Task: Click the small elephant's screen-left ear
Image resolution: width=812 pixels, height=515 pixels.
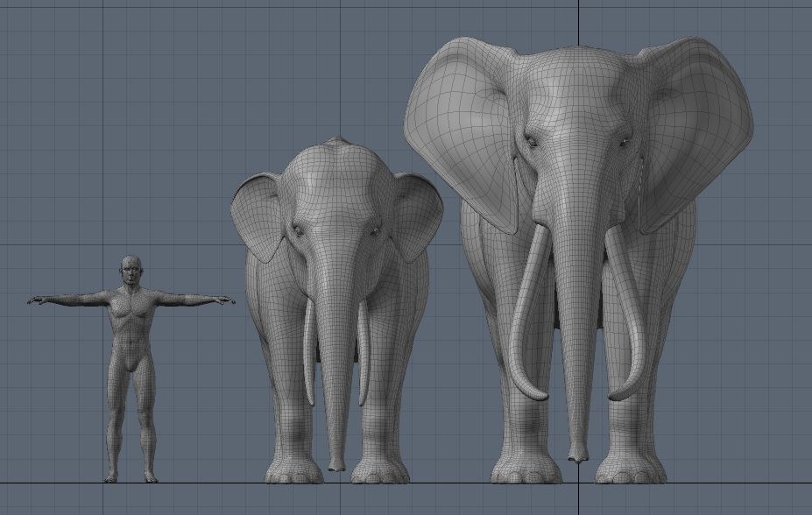Action: (x=258, y=215)
